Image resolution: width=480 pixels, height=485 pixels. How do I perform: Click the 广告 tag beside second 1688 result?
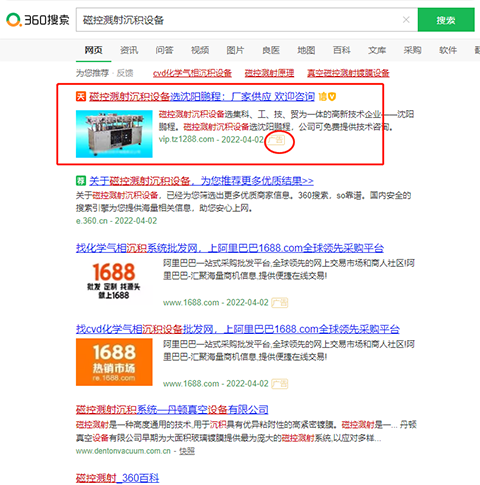point(279,384)
